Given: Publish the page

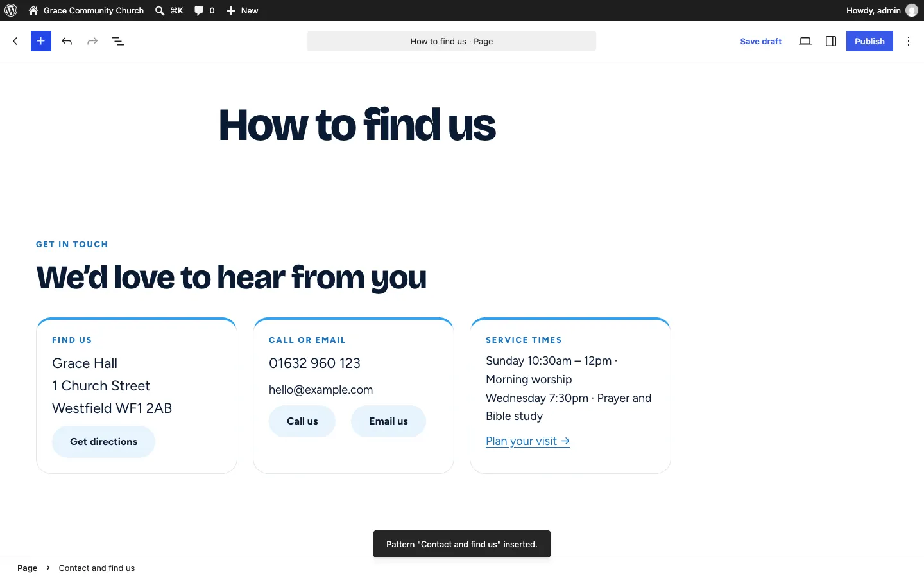Looking at the screenshot, I should [x=869, y=41].
